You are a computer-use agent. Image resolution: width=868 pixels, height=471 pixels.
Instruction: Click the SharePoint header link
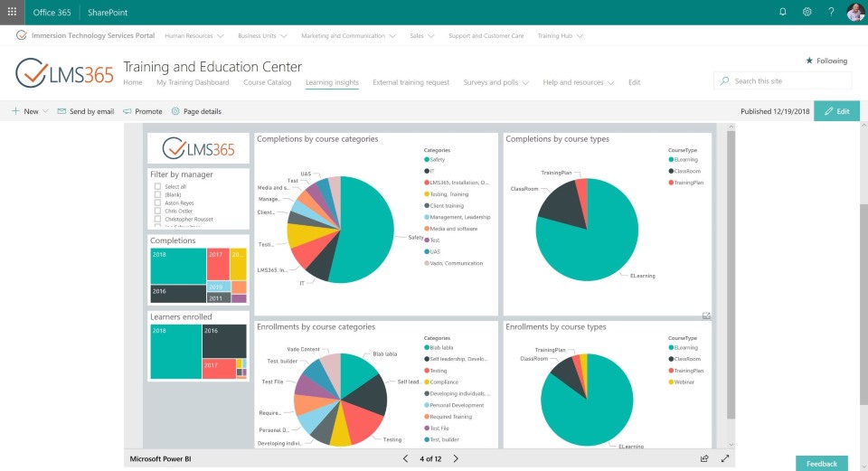108,12
